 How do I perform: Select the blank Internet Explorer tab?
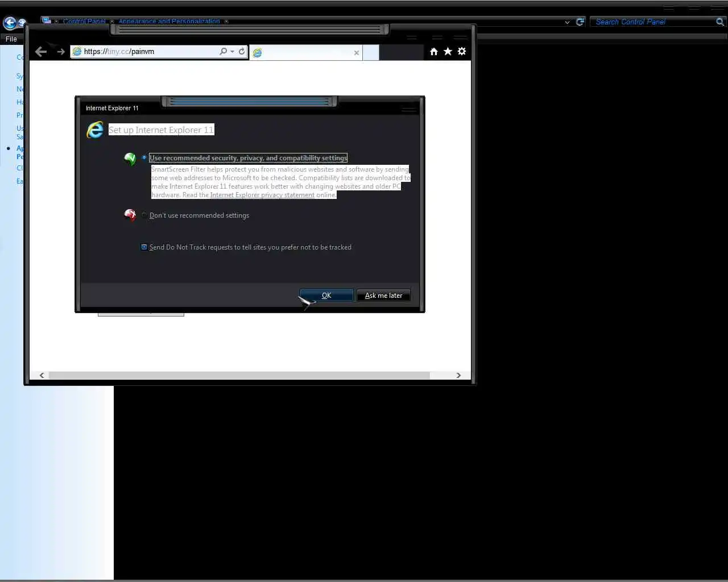pyautogui.click(x=306, y=52)
